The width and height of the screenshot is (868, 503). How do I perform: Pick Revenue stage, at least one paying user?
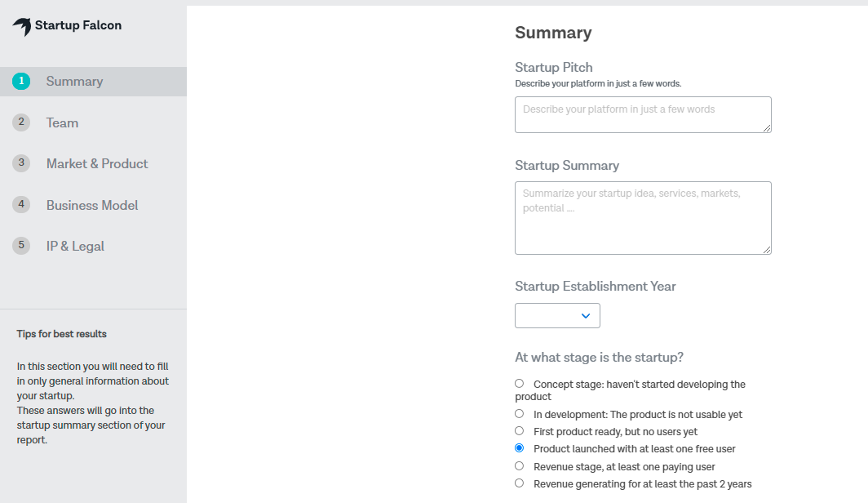(519, 465)
